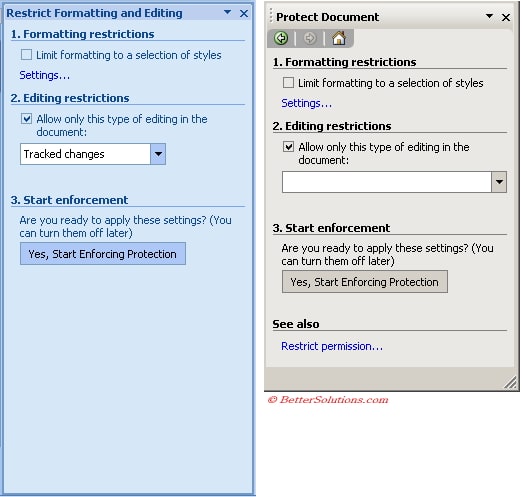522x497 pixels.
Task: Open Settings link in the blue pane
Action: pyautogui.click(x=45, y=75)
